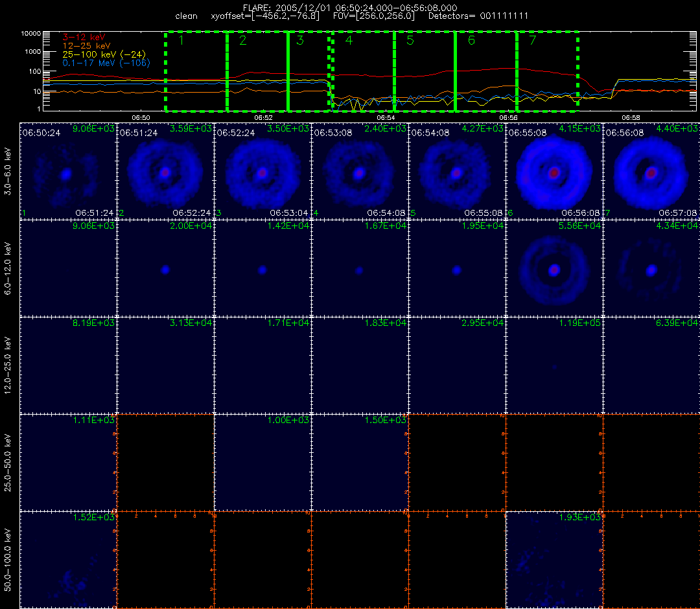Click the 1.11E+03 peak value

[x=93, y=420]
